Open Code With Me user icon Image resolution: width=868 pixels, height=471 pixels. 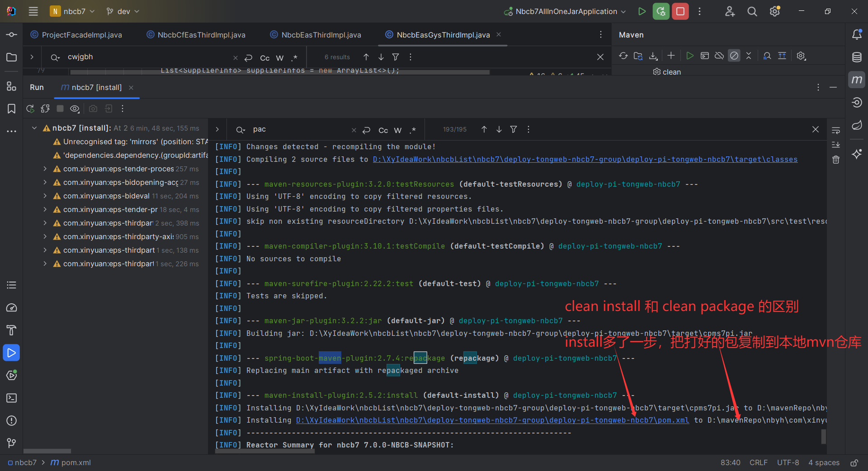pos(730,11)
